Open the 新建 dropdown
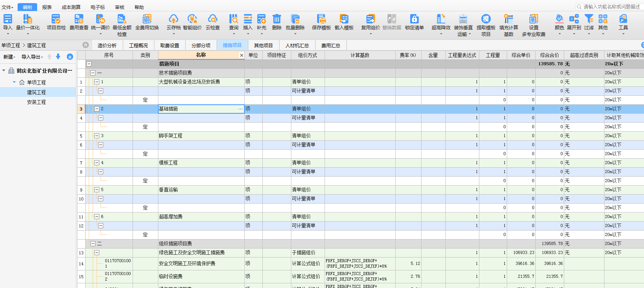This screenshot has height=288, width=644. tap(9, 57)
